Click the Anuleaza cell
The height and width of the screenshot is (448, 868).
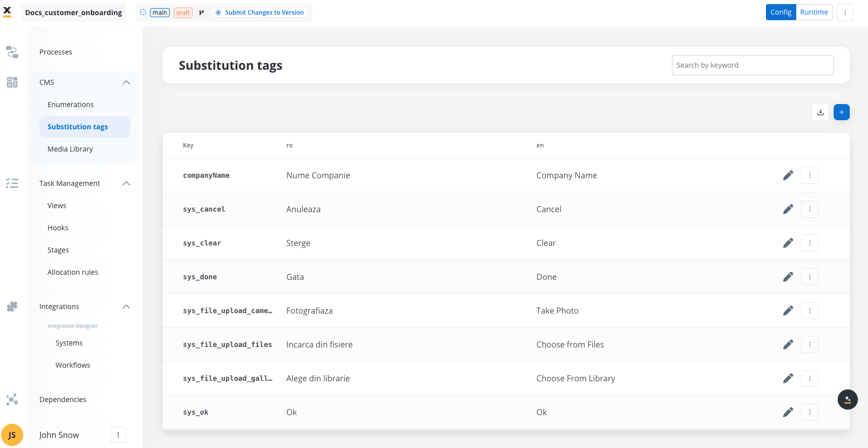pos(304,209)
